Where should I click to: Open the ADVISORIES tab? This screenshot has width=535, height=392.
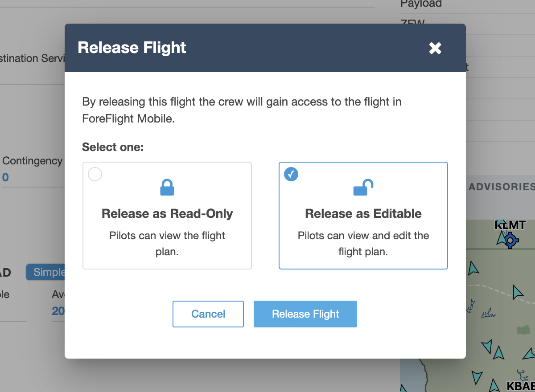point(501,187)
